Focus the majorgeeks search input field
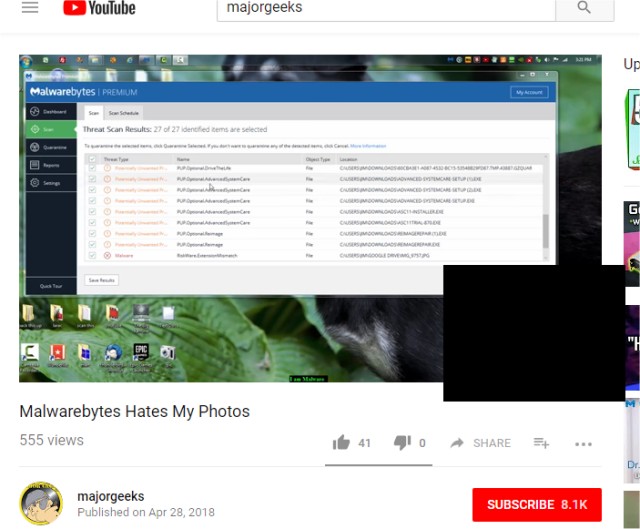Viewport: 640px width, 529px height. [386, 8]
